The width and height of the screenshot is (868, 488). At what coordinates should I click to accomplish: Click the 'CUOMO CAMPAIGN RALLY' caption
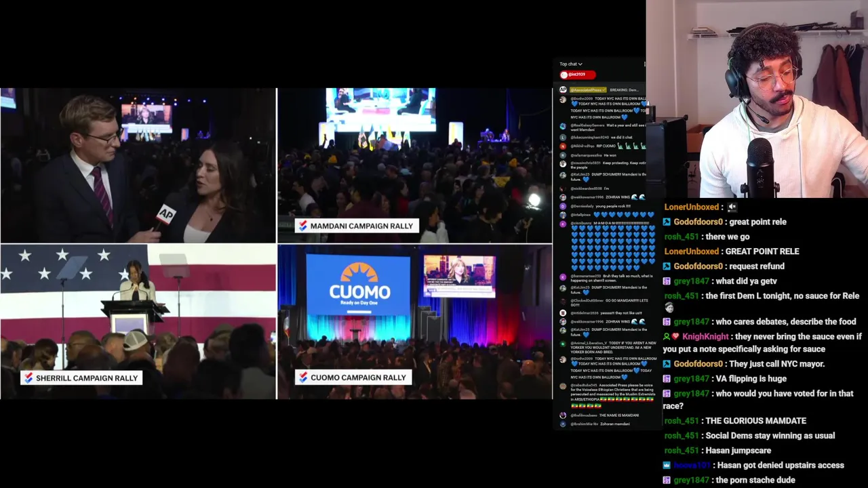(x=353, y=378)
